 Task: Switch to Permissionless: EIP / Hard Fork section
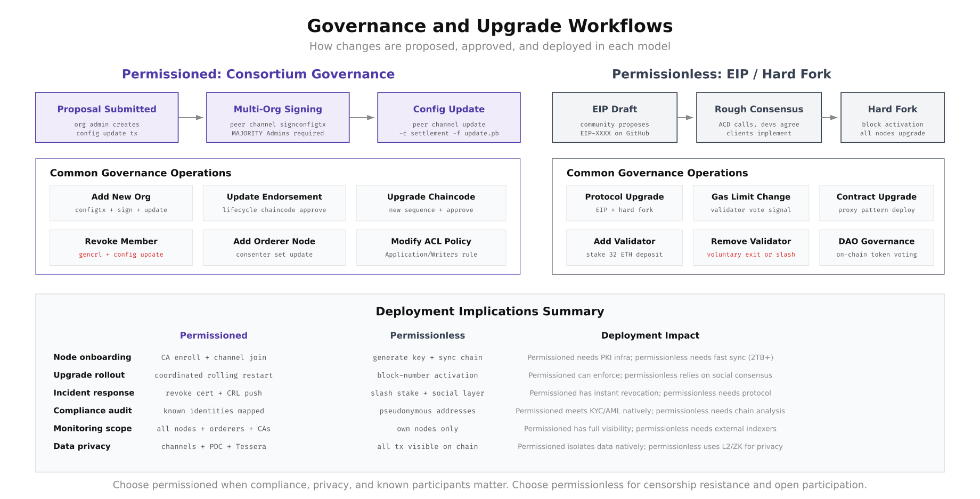(722, 74)
